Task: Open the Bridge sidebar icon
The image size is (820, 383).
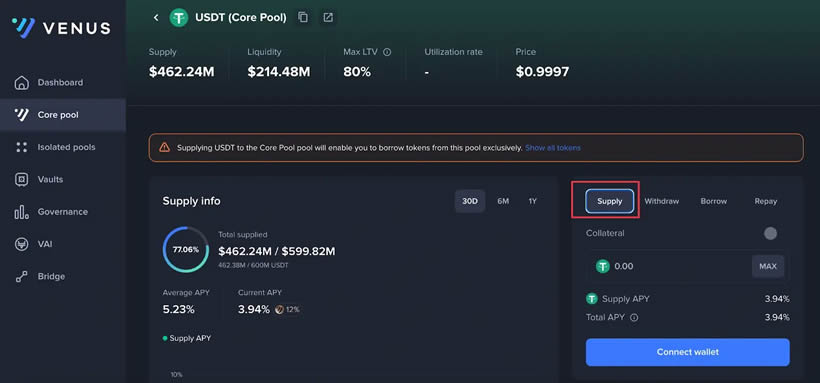Action: pos(21,276)
